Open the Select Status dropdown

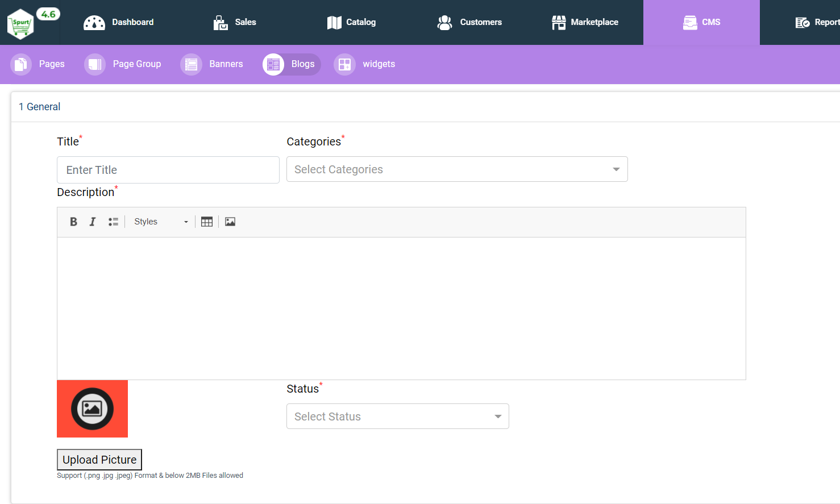[398, 416]
